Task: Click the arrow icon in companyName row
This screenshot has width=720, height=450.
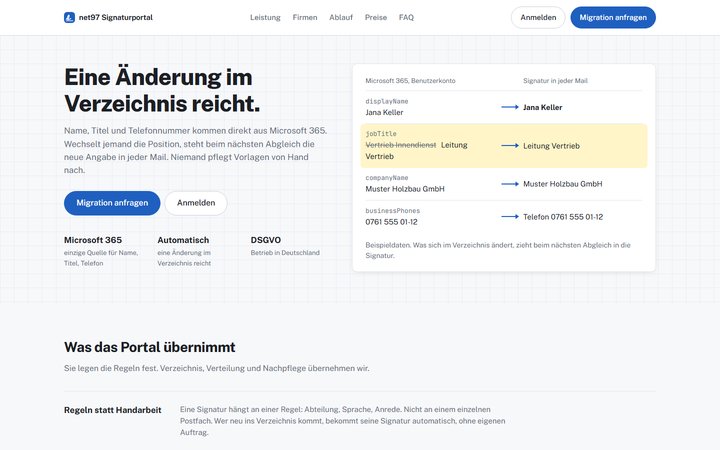Action: point(510,184)
